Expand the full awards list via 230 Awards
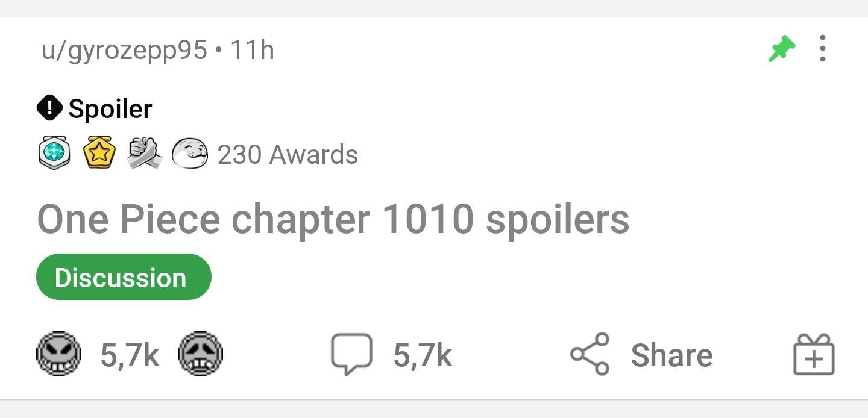 287,154
